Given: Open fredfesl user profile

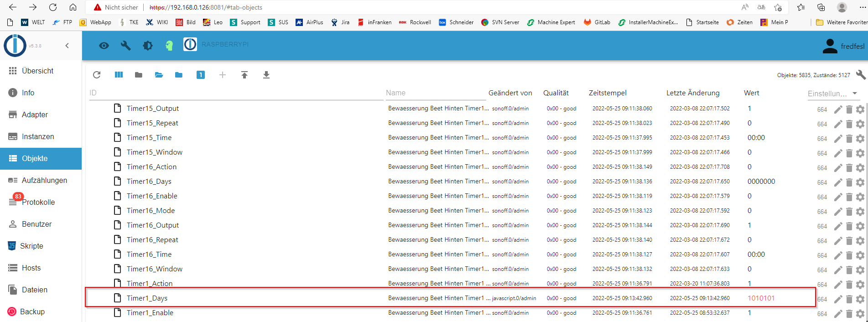Looking at the screenshot, I should [x=843, y=46].
